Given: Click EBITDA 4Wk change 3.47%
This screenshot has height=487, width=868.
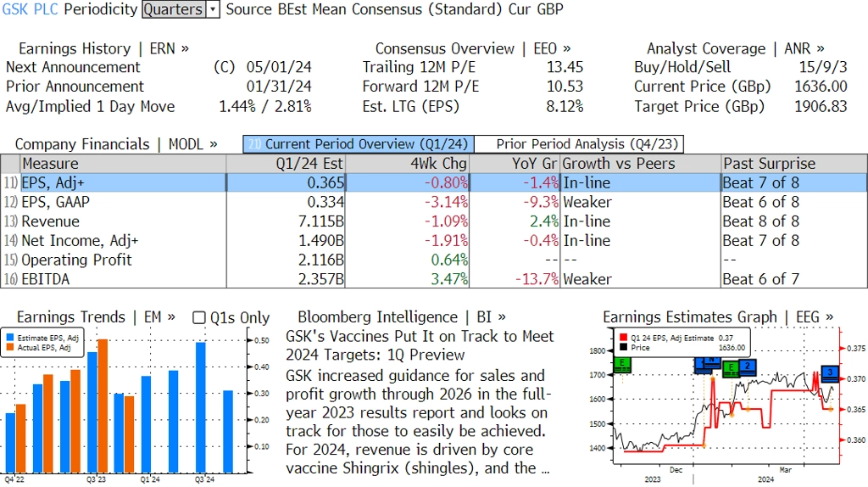Looking at the screenshot, I should click(449, 279).
